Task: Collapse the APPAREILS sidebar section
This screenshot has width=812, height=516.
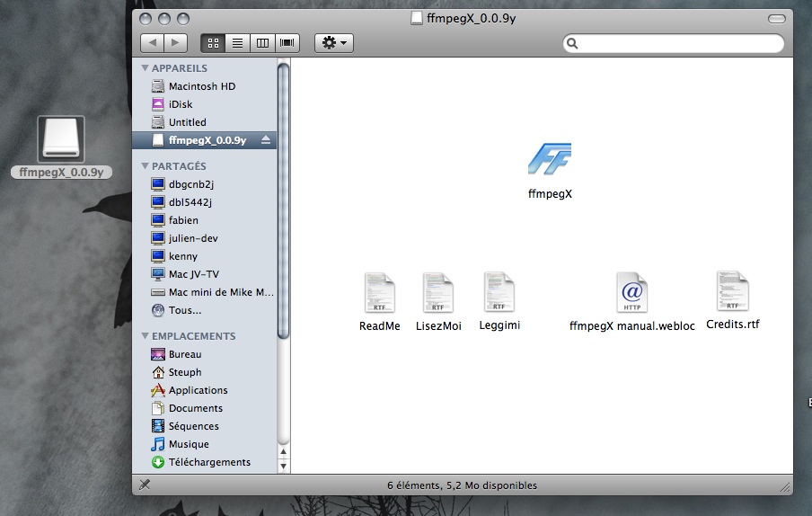Action: point(145,68)
